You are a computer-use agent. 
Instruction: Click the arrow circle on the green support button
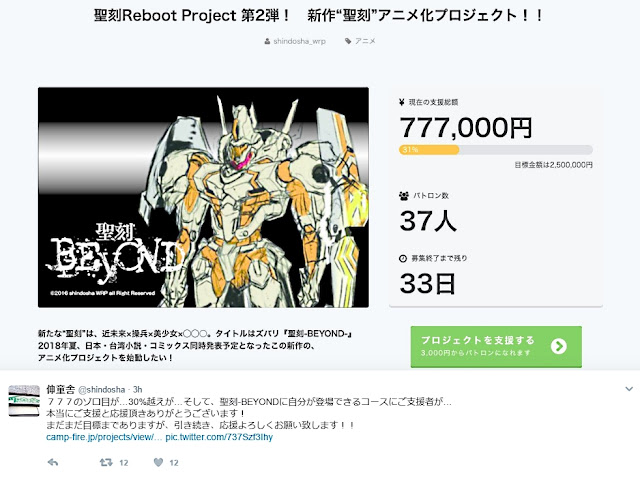coord(558,347)
